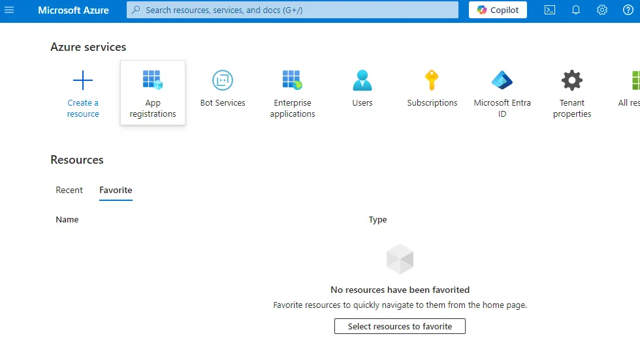Image resolution: width=640 pixels, height=364 pixels.
Task: Click the search resources input field
Action: pyautogui.click(x=293, y=10)
